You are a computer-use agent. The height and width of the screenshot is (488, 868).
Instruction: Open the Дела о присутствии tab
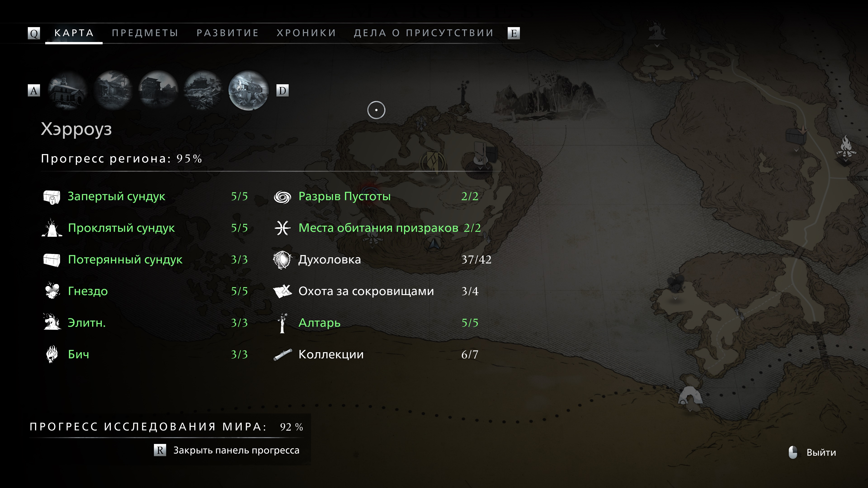[424, 33]
